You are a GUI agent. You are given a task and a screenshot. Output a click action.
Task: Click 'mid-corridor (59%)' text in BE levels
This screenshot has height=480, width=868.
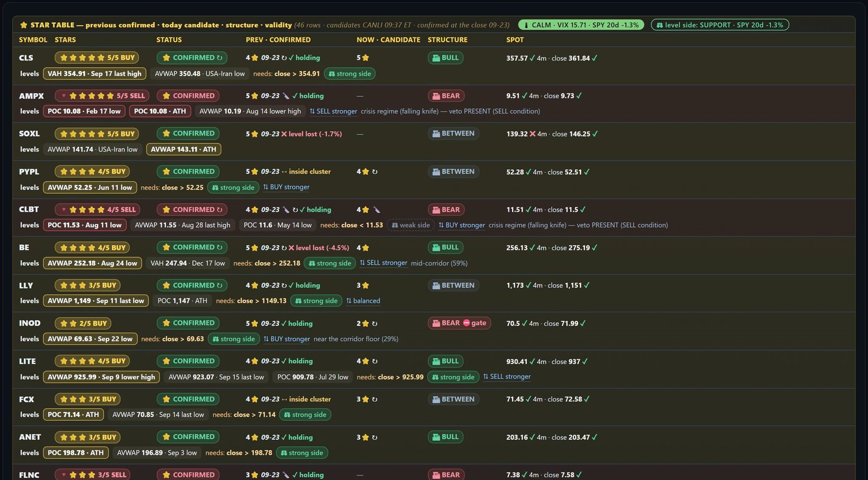tap(439, 263)
